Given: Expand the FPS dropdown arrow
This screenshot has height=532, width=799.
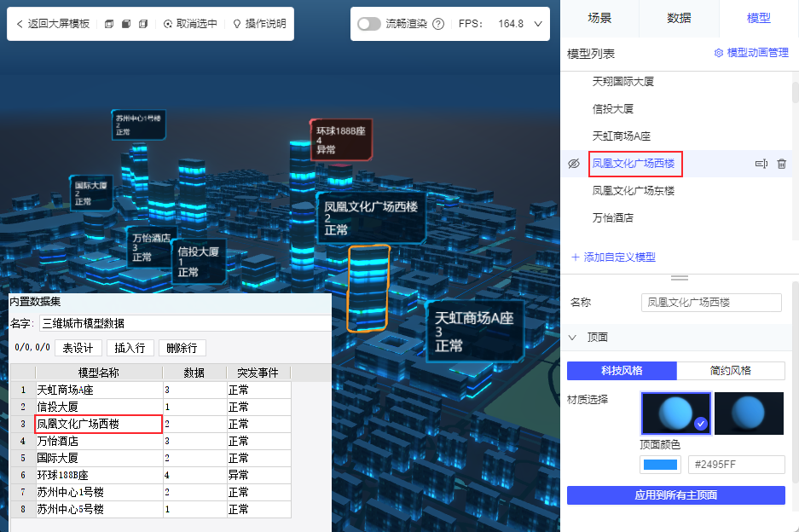Looking at the screenshot, I should 538,23.
